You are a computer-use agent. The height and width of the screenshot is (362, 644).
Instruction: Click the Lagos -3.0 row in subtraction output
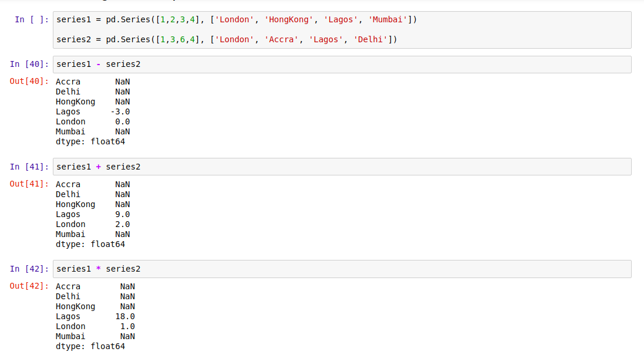(x=93, y=112)
